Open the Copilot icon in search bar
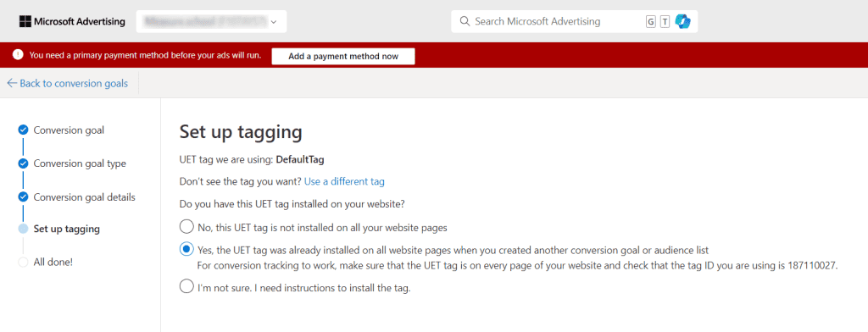Viewport: 868px width, 332px height. 682,21
